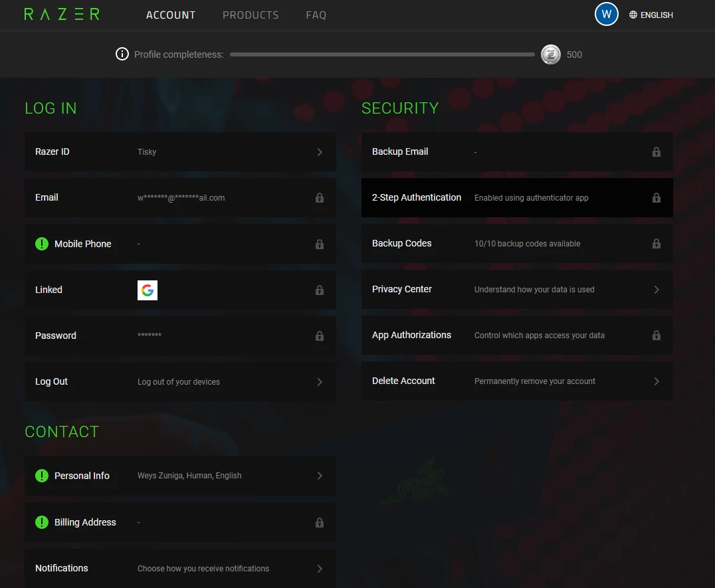Open the Privacy Center row chevron
This screenshot has width=715, height=588.
tap(657, 290)
